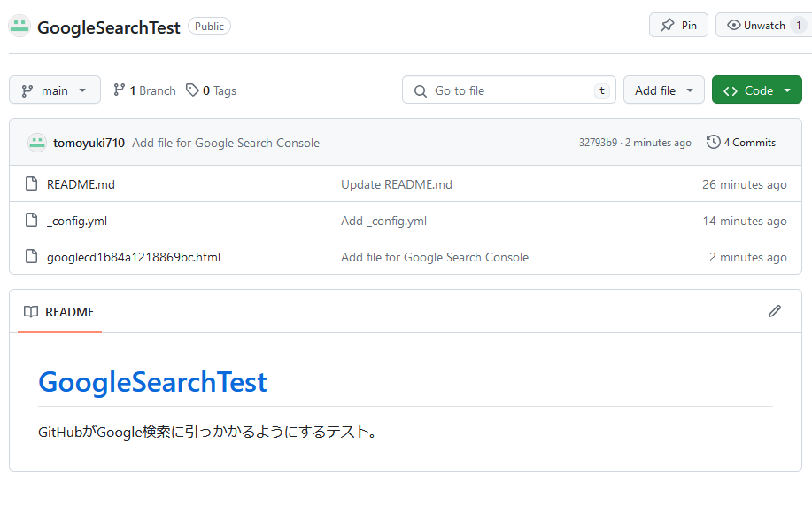
Task: Click the commit history clock icon
Action: pos(714,142)
